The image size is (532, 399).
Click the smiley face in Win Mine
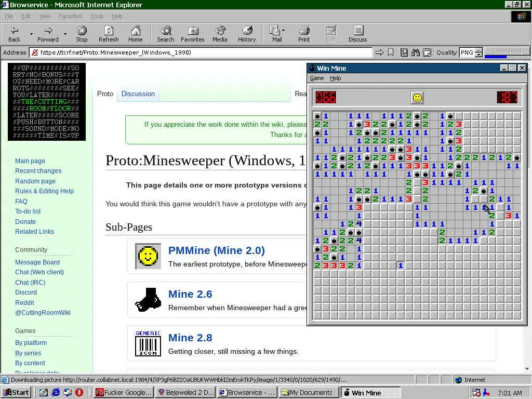click(x=417, y=98)
